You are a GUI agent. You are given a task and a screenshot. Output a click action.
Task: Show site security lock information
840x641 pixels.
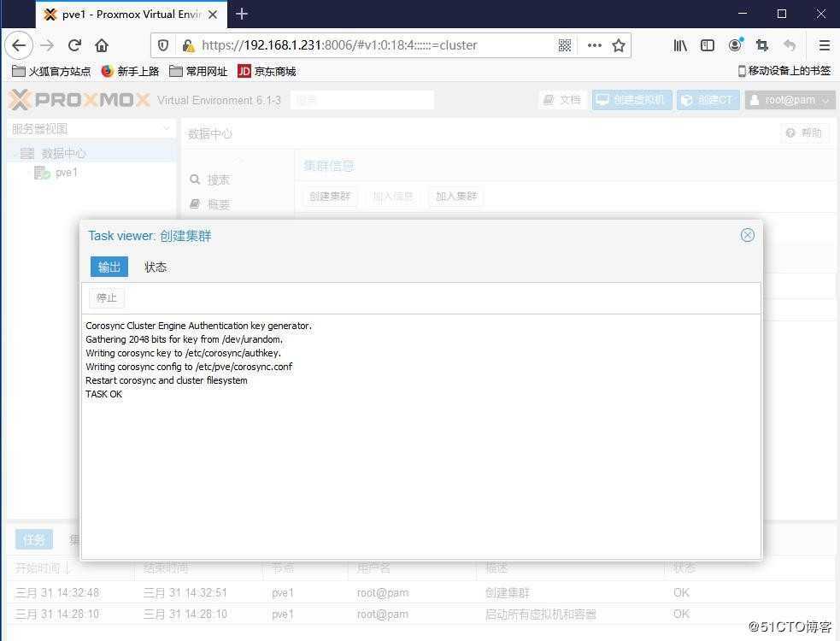pyautogui.click(x=188, y=45)
